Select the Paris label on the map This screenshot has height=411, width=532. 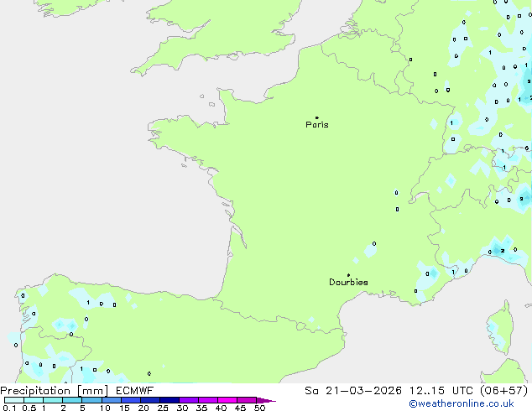(317, 125)
